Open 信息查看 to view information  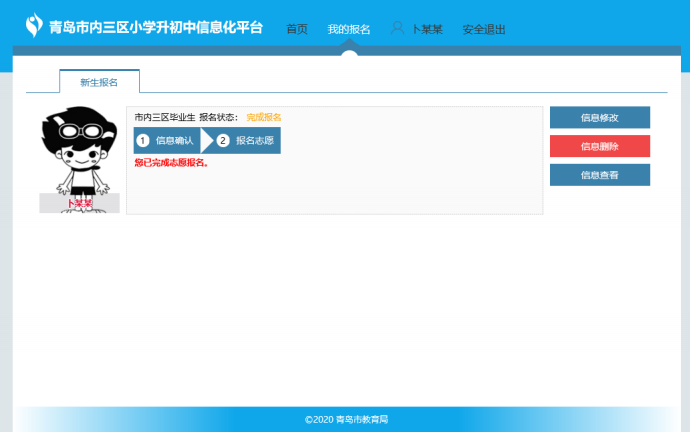599,175
